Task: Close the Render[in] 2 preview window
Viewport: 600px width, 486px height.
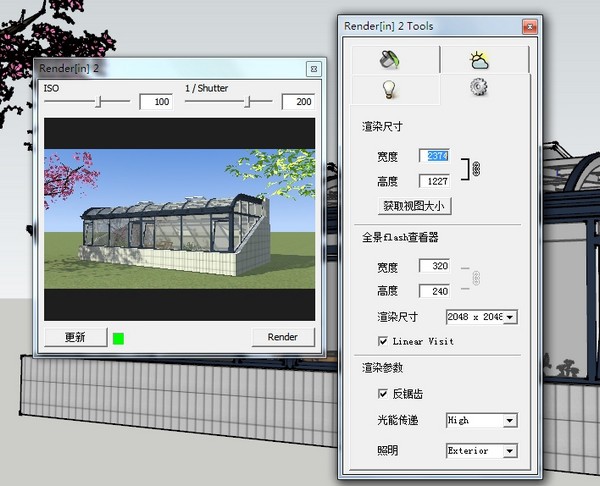Action: 313,68
